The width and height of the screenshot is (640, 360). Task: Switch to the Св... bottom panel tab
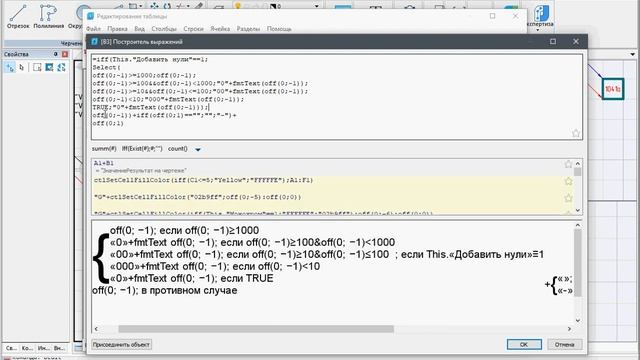coord(11,348)
